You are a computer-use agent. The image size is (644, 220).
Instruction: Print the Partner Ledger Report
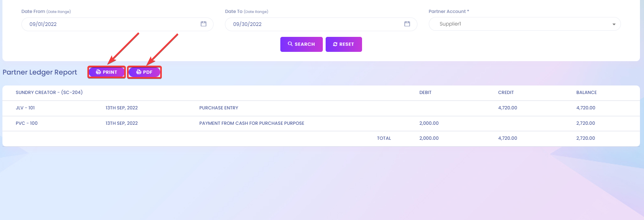pyautogui.click(x=107, y=72)
